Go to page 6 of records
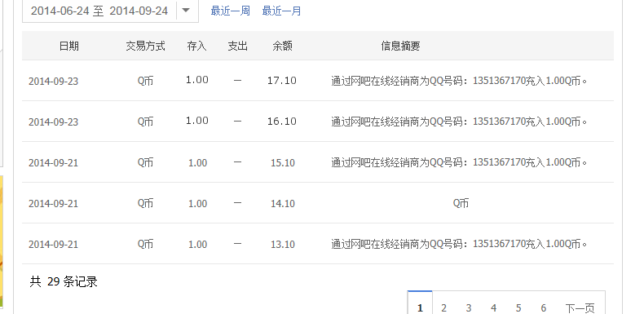The image size is (644, 314). [x=544, y=307]
